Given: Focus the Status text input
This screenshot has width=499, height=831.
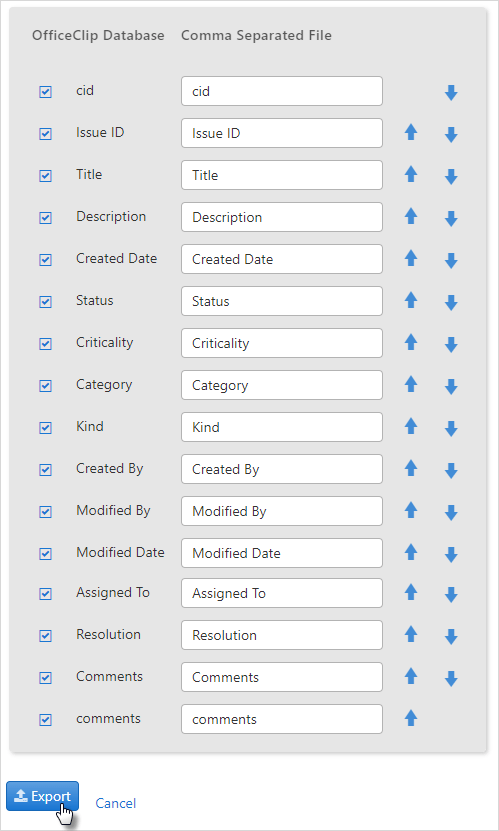Looking at the screenshot, I should coord(282,301).
